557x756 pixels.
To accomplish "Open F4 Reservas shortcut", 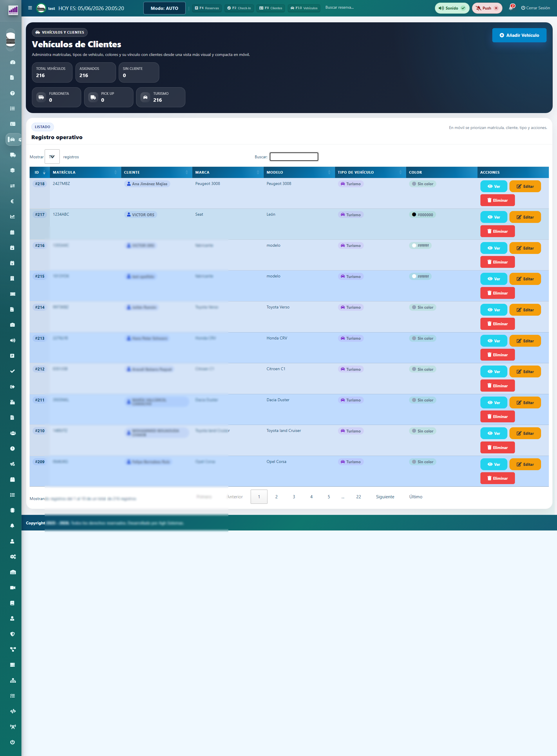I will [207, 8].
